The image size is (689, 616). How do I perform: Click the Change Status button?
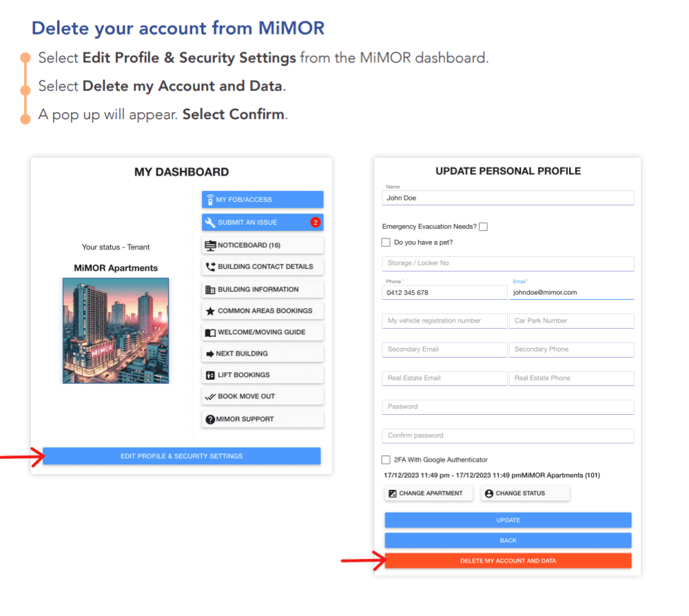click(525, 493)
